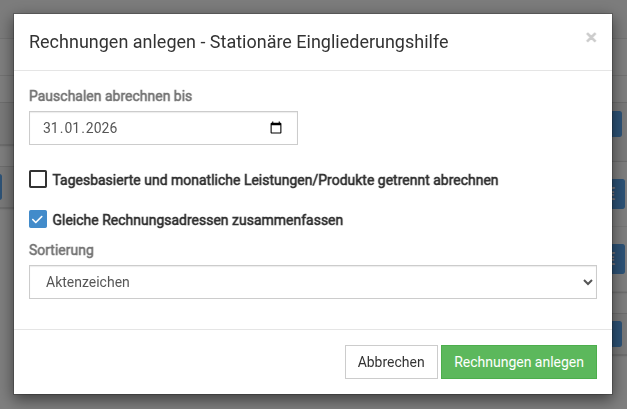The image size is (627, 409).
Task: Click the 'Pauschalen abrechnen bis' field label
Action: point(110,96)
